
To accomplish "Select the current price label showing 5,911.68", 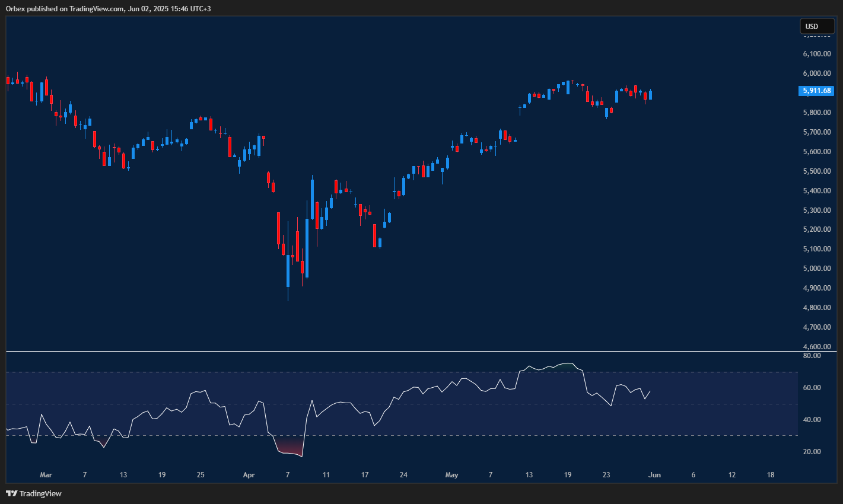I will [x=816, y=90].
